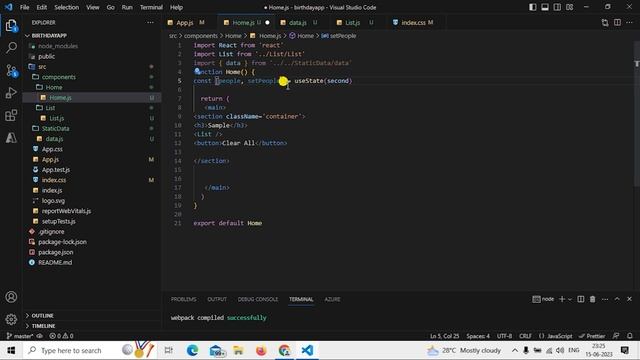Open the Azure view in activity bar
The width and height of the screenshot is (640, 360).
click(11, 138)
